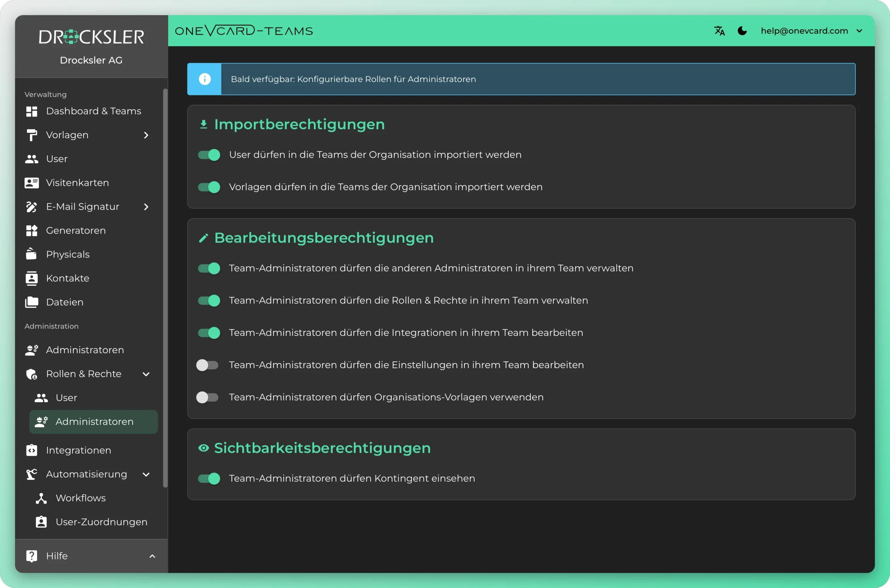
Task: Click the Automatisierung robot arm icon
Action: click(31, 475)
